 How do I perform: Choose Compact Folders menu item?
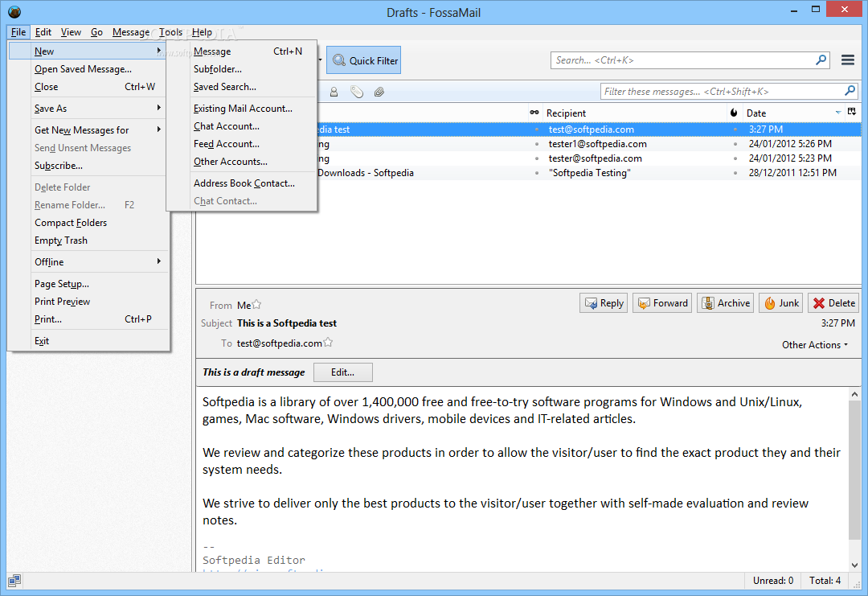tap(88, 222)
